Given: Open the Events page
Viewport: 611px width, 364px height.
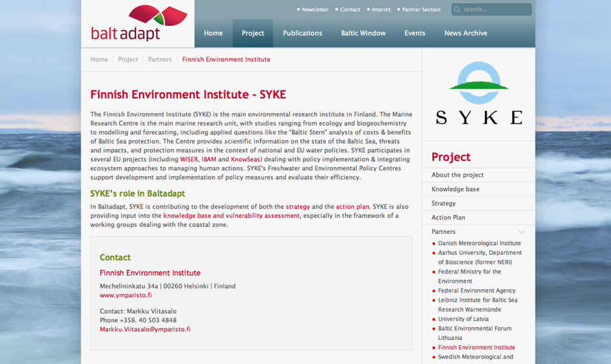Looking at the screenshot, I should click(415, 33).
